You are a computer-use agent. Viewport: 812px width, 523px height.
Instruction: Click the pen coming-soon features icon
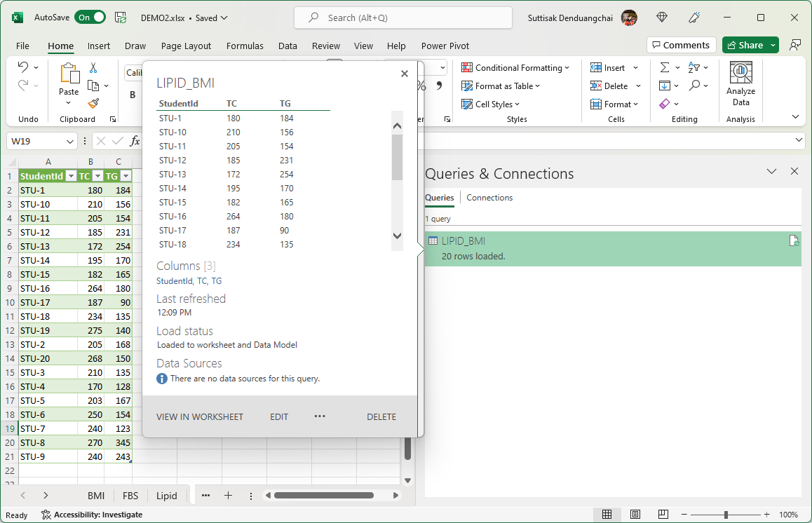tap(694, 18)
